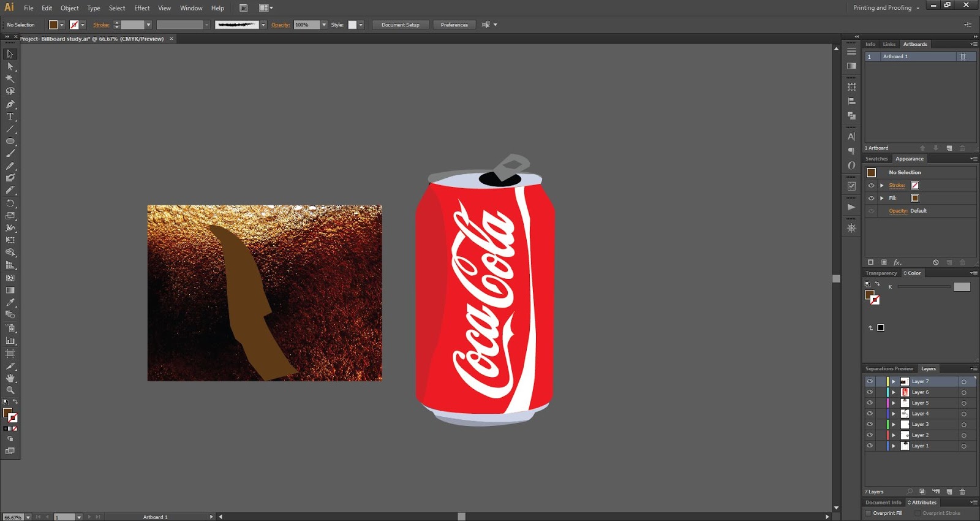Image resolution: width=980 pixels, height=521 pixels.
Task: Toggle visibility of Layer 5
Action: pyautogui.click(x=870, y=403)
